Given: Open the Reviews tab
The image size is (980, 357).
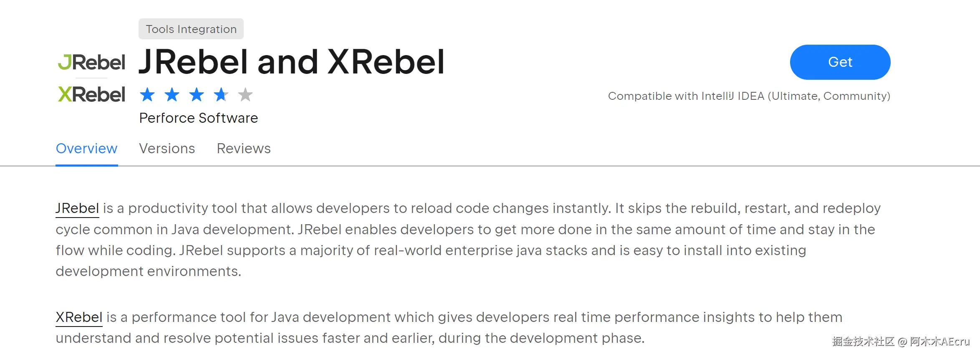Looking at the screenshot, I should (244, 149).
